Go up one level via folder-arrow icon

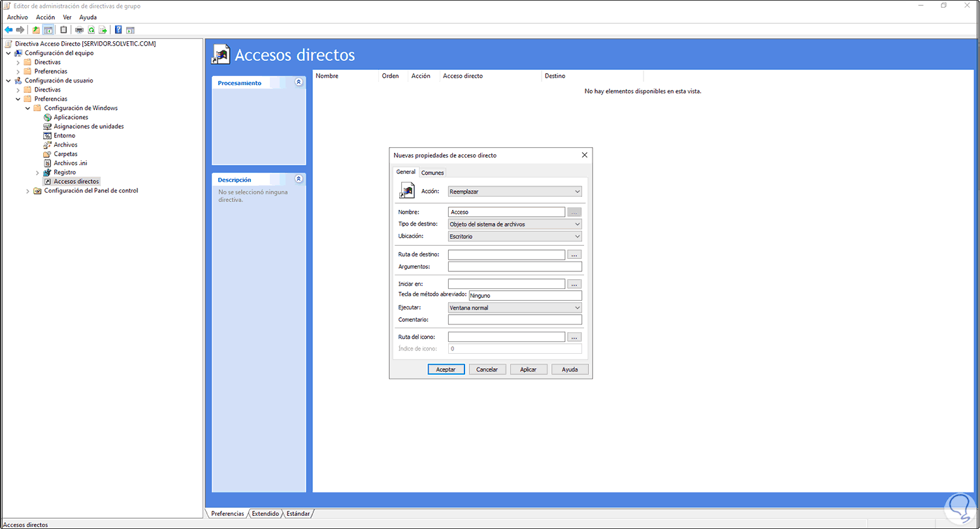[36, 29]
